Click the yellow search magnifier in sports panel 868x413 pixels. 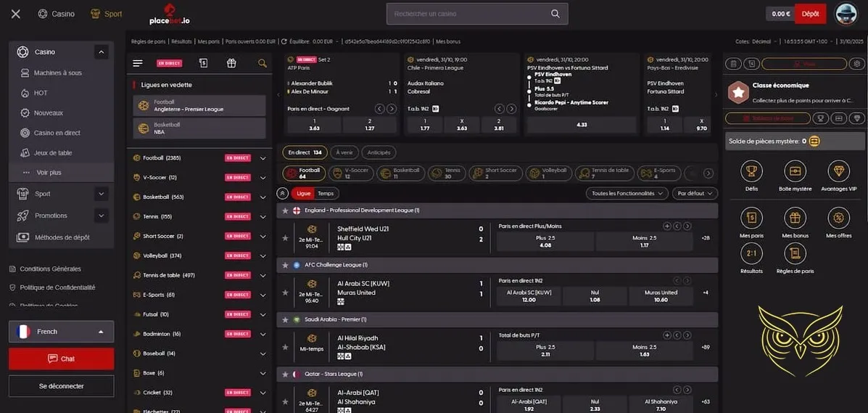coord(263,63)
